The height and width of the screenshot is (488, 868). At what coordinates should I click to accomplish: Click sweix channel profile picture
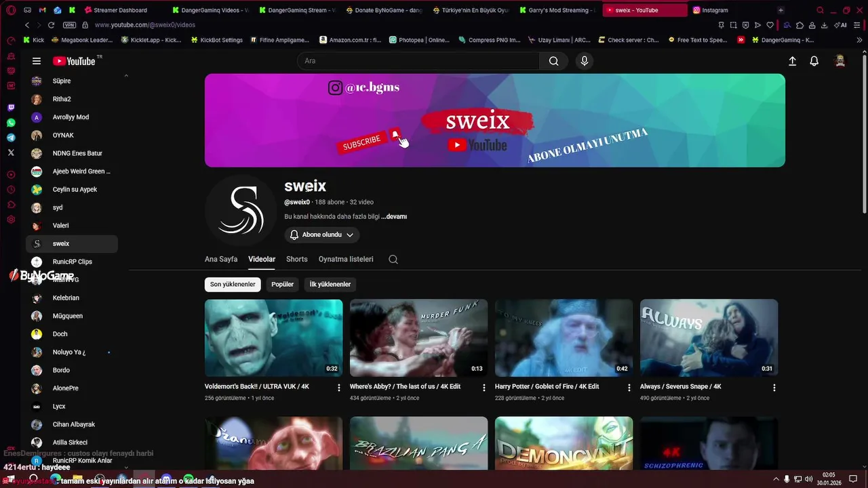[x=241, y=211]
